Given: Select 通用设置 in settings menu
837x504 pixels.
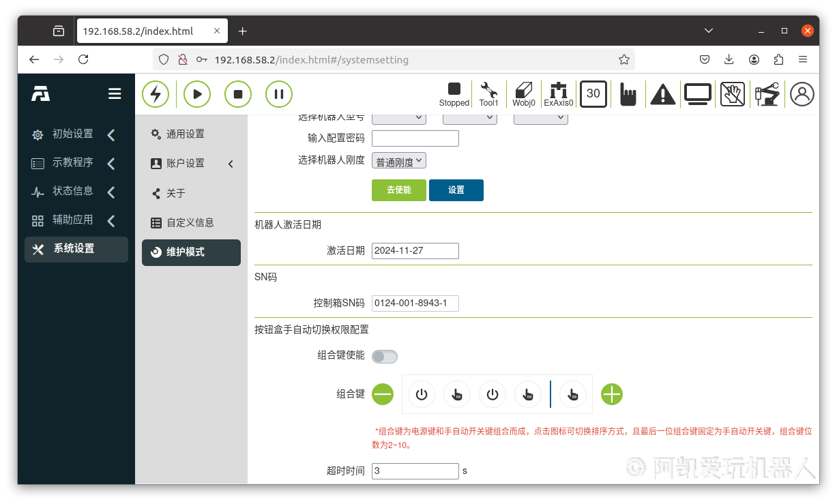Looking at the screenshot, I should (185, 134).
